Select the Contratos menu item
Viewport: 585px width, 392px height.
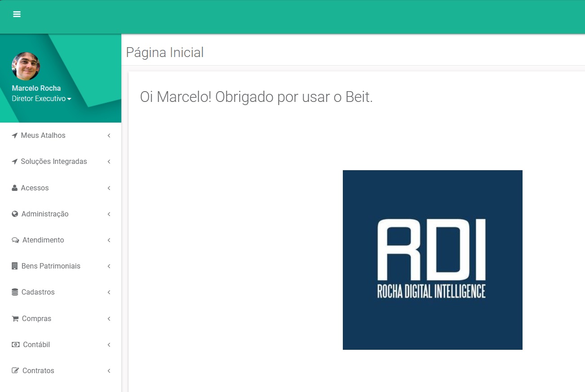61,370
